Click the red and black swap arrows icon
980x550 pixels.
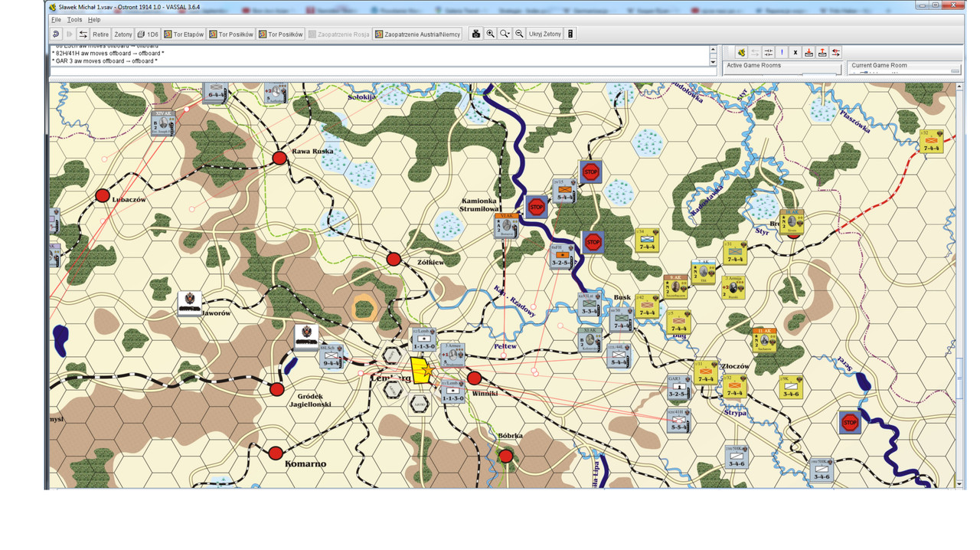click(836, 52)
